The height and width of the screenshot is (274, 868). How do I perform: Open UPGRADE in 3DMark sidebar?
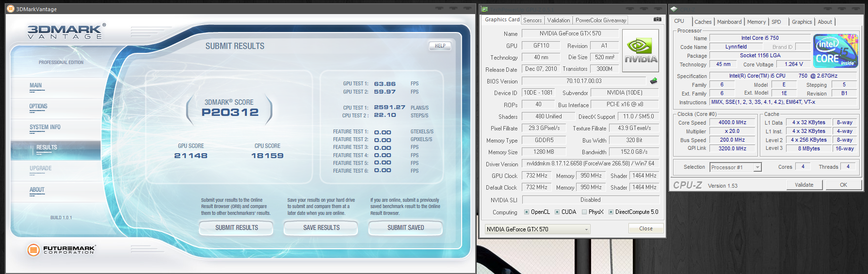point(41,168)
